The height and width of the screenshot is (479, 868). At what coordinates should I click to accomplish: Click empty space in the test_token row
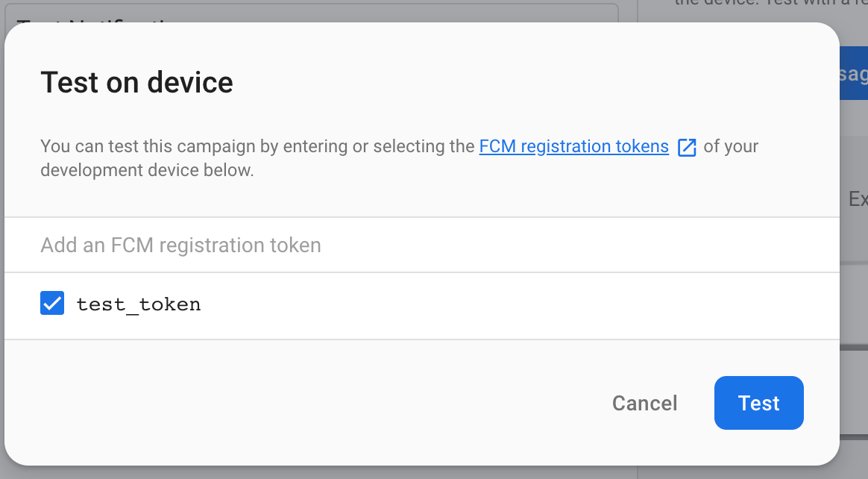pyautogui.click(x=485, y=306)
